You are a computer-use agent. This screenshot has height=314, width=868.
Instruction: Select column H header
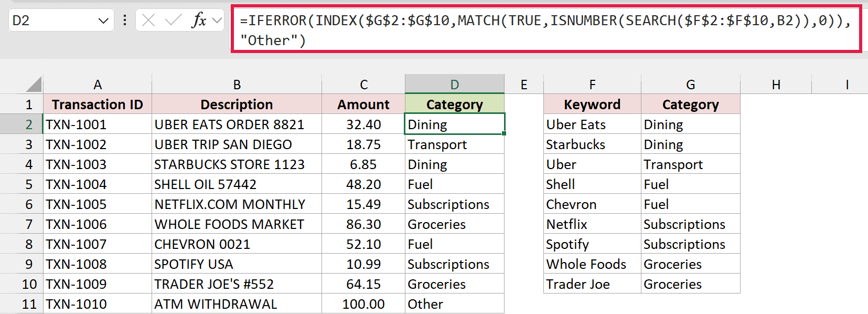click(x=776, y=85)
